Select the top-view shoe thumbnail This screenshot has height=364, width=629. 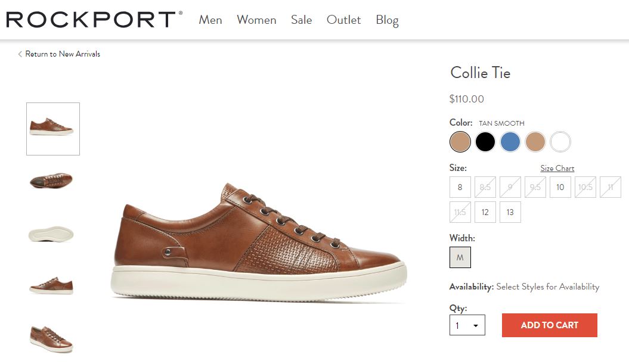tap(51, 181)
